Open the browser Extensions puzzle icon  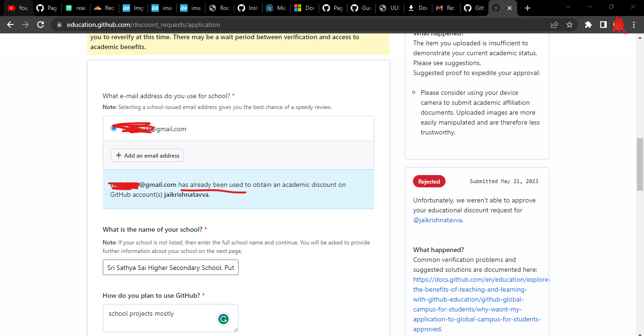coord(588,25)
